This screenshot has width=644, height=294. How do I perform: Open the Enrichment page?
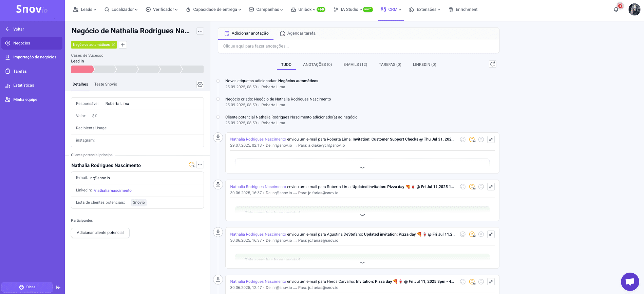463,10
